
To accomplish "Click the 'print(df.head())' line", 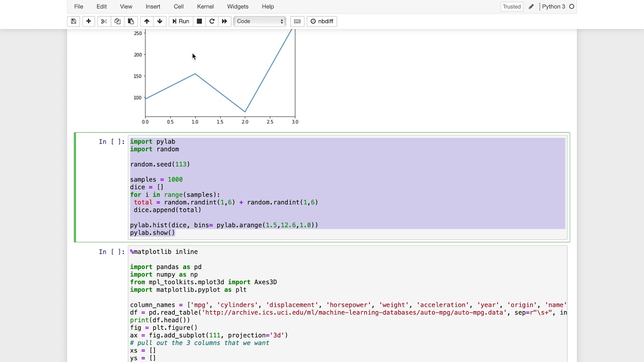I will tap(160, 320).
